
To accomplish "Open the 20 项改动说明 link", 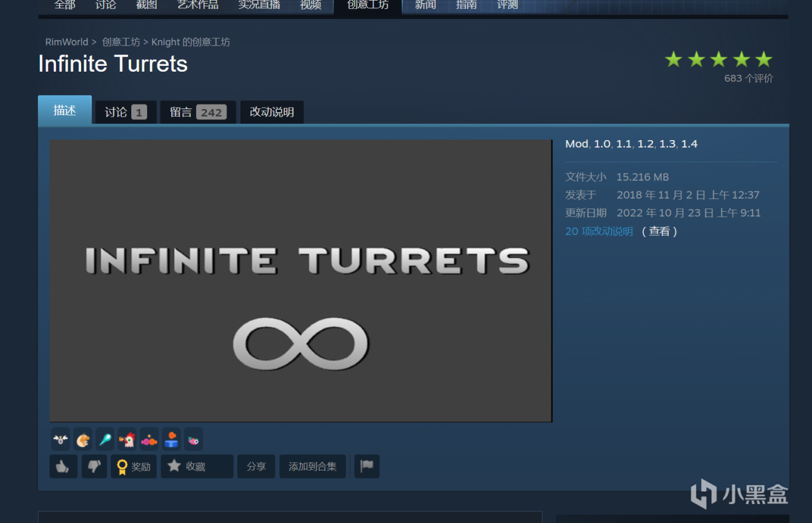I will pyautogui.click(x=599, y=231).
